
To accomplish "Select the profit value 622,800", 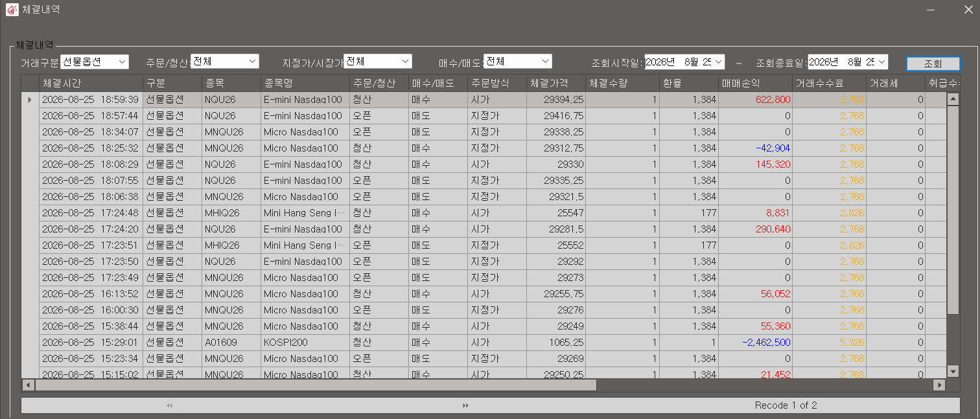I will coord(772,100).
